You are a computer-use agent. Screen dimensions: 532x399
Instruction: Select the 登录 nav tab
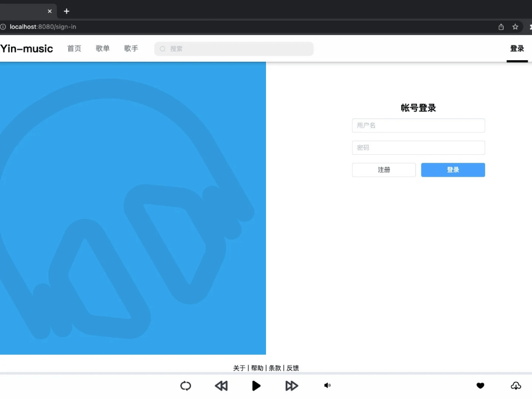point(517,48)
